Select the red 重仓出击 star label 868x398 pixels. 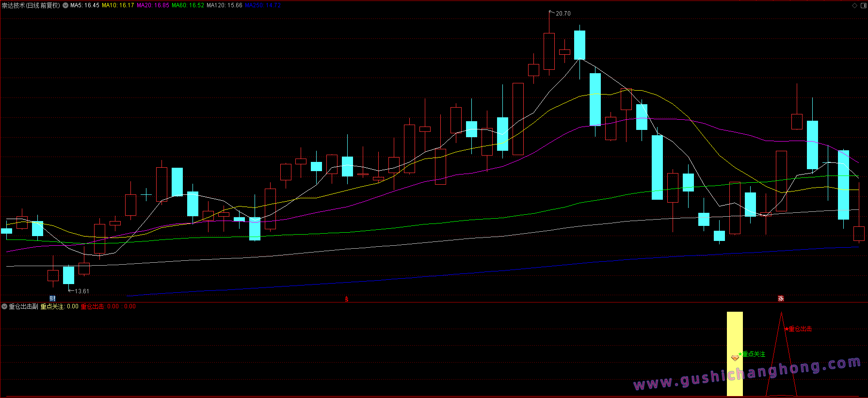coord(798,329)
